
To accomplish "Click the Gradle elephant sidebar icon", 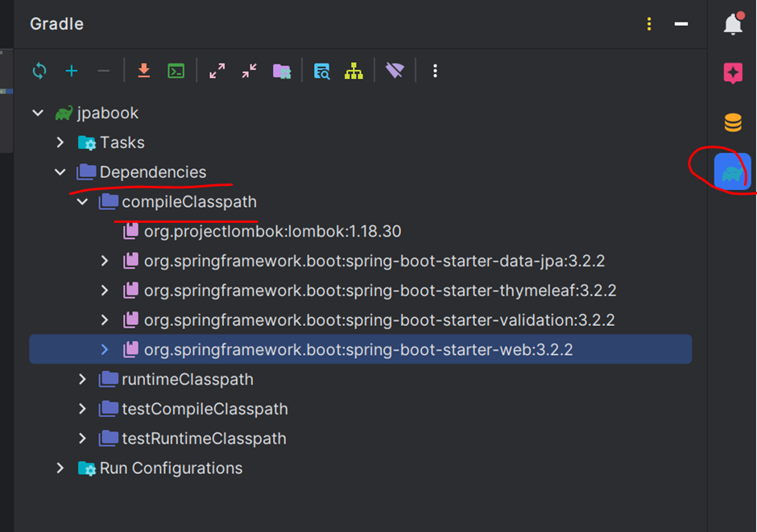I will click(x=732, y=171).
